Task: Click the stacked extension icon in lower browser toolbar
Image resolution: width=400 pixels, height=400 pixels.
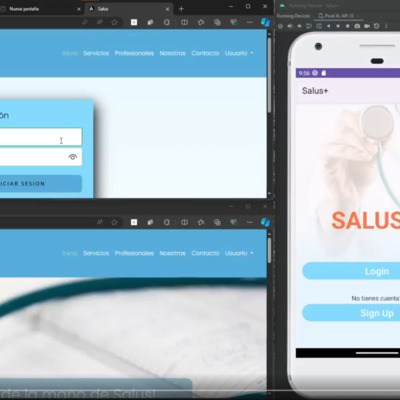Action: 150,222
